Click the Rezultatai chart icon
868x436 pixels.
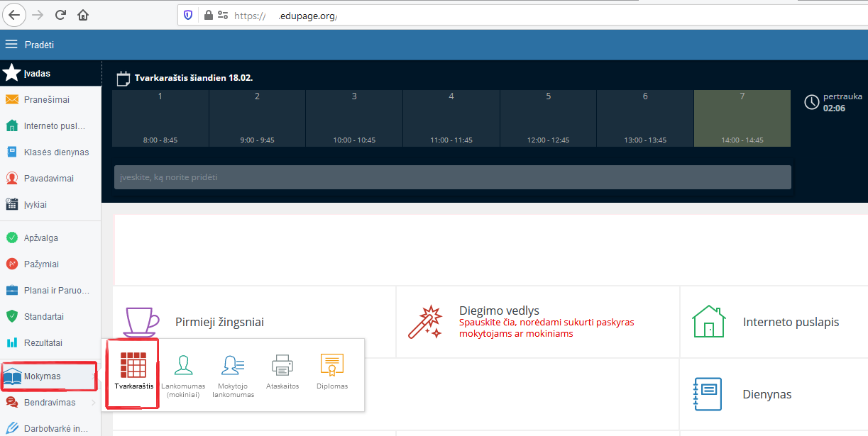tap(11, 343)
